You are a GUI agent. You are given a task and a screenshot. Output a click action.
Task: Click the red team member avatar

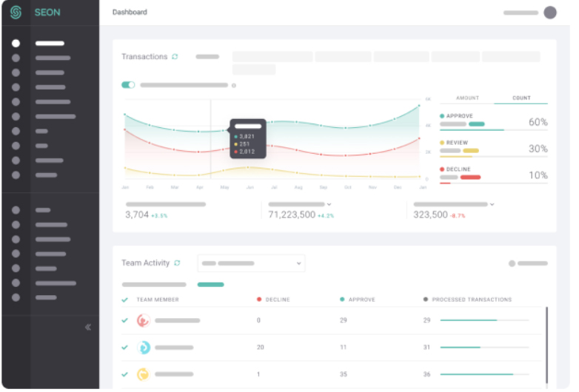(143, 320)
